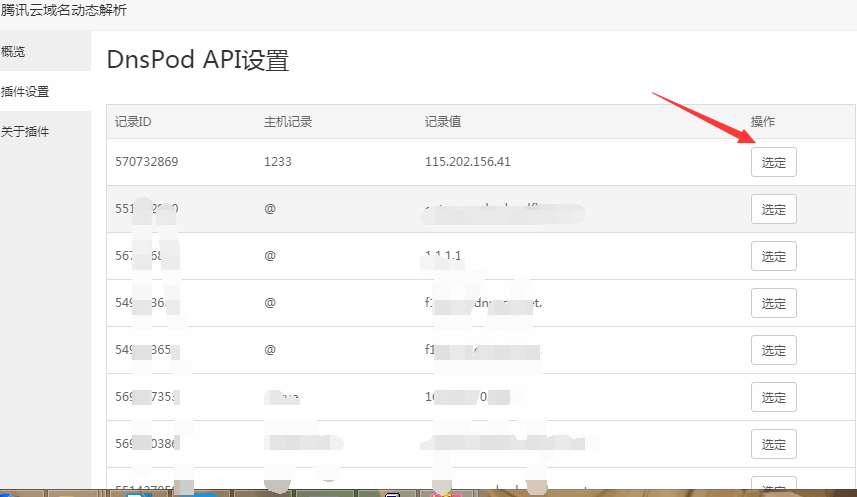Click host record 1233
The image size is (857, 497).
pos(278,162)
